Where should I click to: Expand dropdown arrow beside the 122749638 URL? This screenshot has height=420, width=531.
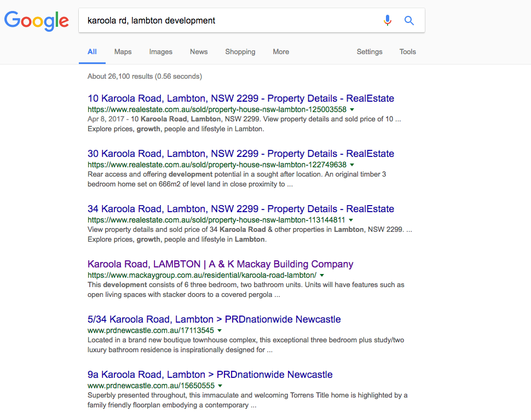[x=352, y=165]
